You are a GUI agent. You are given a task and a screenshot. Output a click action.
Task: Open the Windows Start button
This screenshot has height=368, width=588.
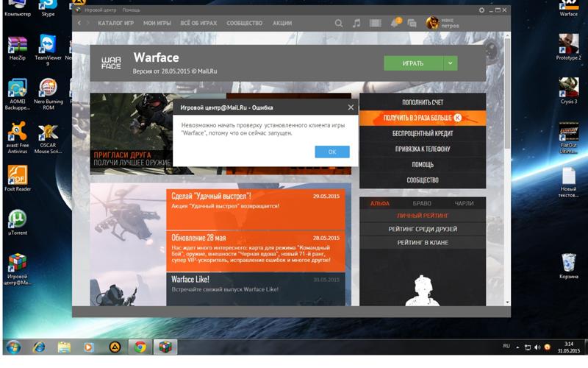click(x=13, y=347)
